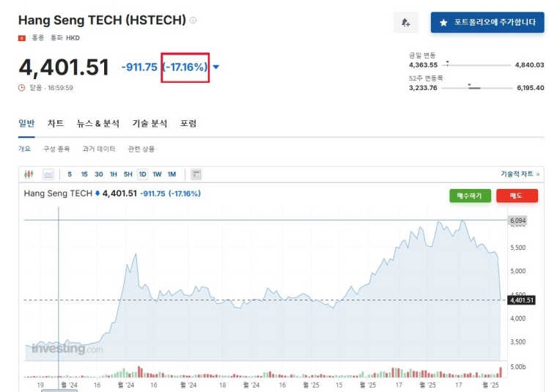Select the 개요 sub-tab
Viewport: 549px width, 392px height.
point(24,149)
